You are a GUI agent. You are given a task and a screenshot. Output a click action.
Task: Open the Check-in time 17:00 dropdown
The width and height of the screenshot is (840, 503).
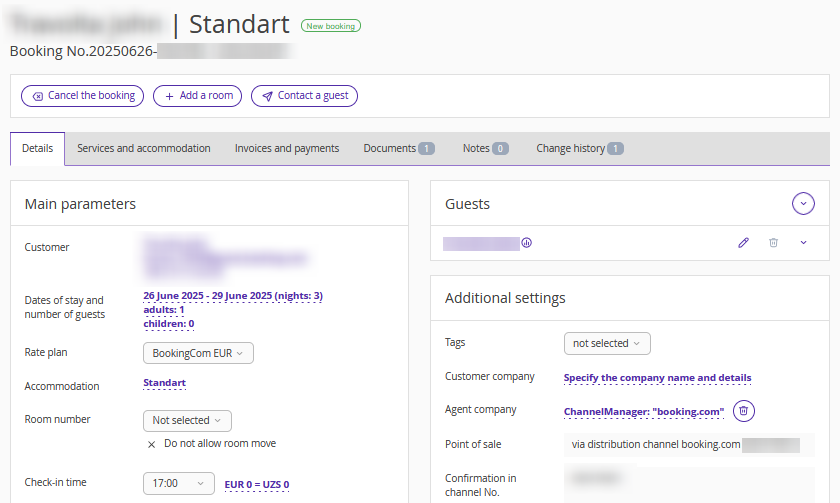pos(178,483)
